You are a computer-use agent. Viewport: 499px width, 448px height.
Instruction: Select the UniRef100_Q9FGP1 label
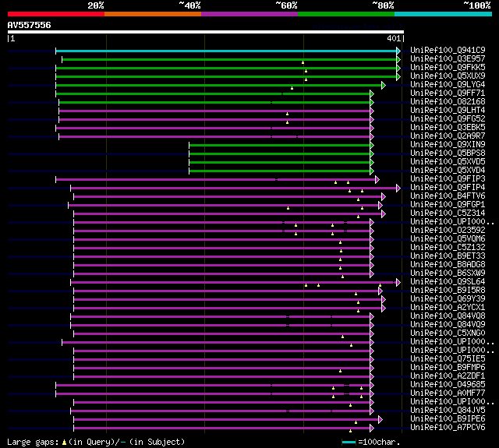click(448, 205)
